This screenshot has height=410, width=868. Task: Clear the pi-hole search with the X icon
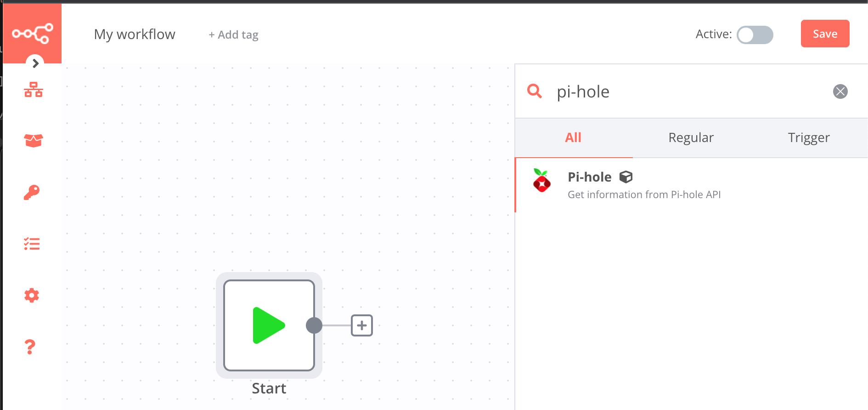pyautogui.click(x=840, y=91)
